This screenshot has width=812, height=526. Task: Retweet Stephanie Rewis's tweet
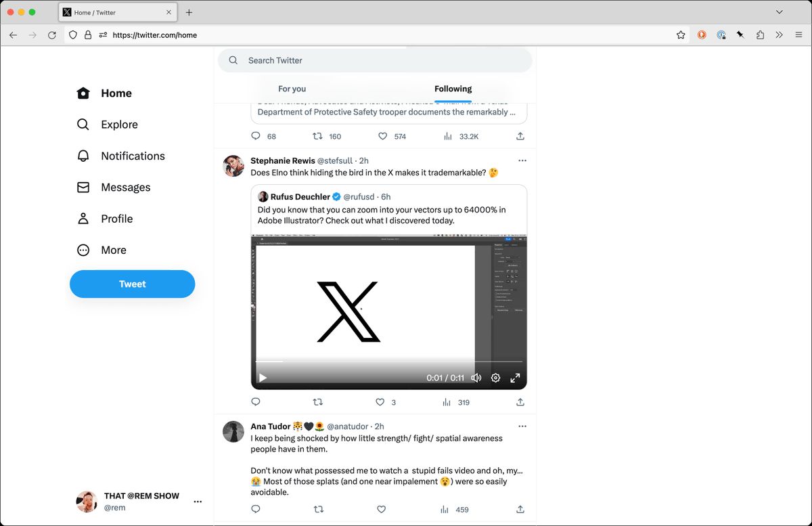pos(318,401)
